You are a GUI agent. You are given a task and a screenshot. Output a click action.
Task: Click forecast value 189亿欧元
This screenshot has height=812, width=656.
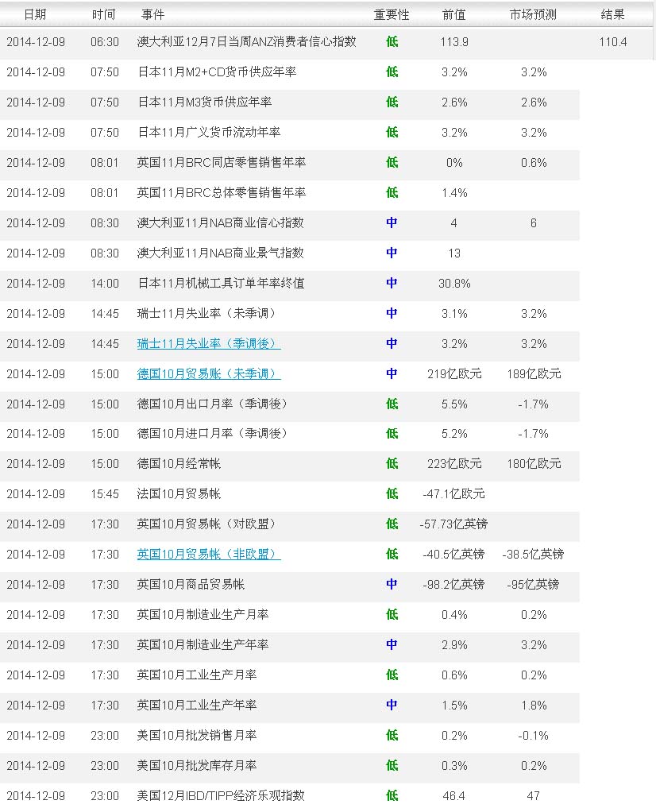tap(534, 374)
